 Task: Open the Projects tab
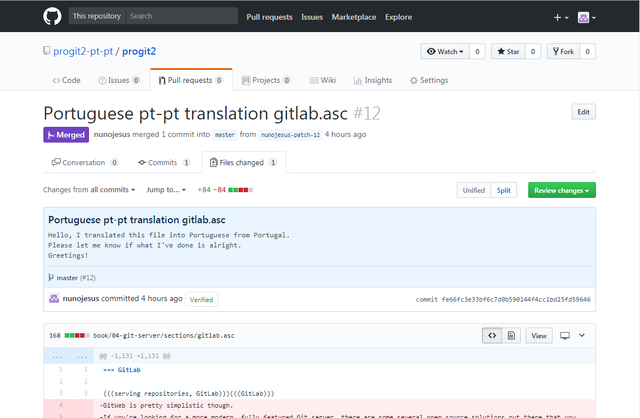coord(266,80)
